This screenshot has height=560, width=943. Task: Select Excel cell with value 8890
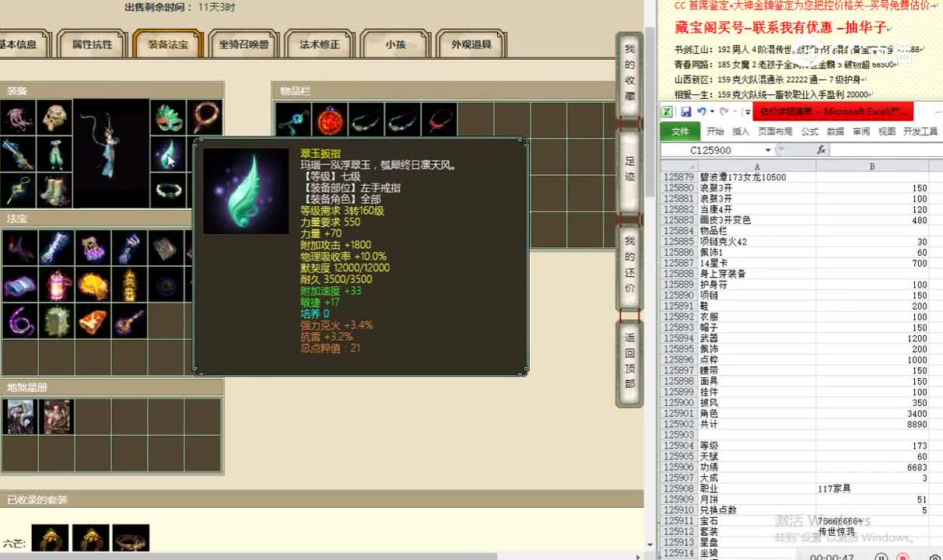pos(872,425)
